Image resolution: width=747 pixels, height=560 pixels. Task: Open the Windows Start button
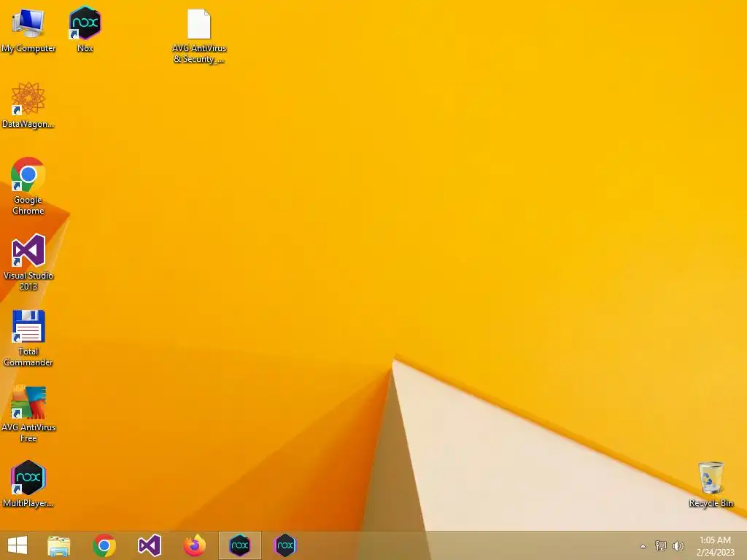tap(18, 545)
